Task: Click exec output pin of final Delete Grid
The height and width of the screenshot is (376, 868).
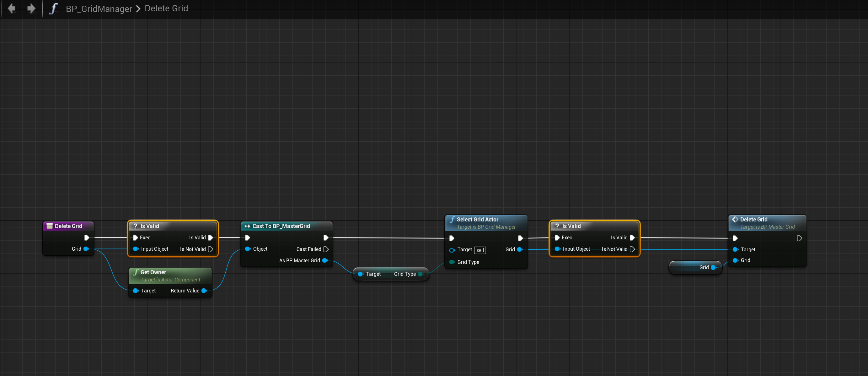Action: point(799,238)
